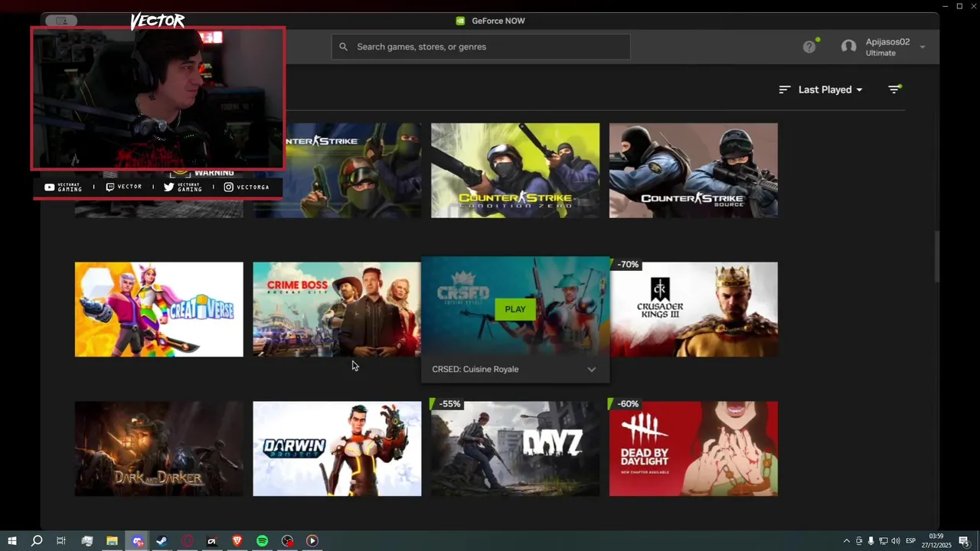Click the ESP language indicator

tap(910, 541)
